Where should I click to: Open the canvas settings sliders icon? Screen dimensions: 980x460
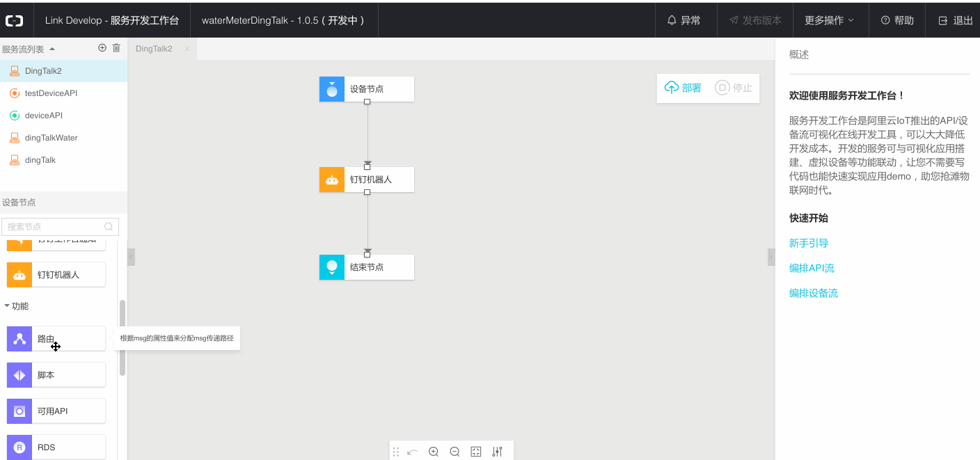pyautogui.click(x=497, y=452)
